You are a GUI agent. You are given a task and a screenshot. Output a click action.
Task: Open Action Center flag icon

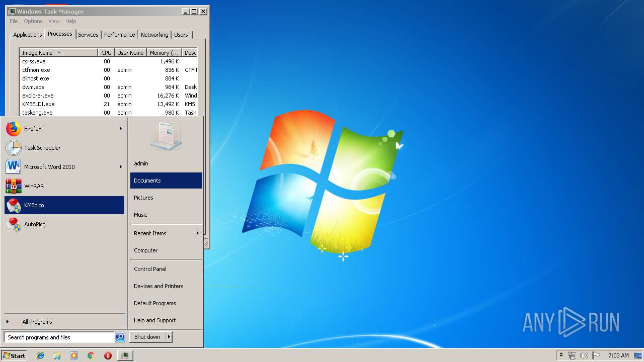pos(596,355)
